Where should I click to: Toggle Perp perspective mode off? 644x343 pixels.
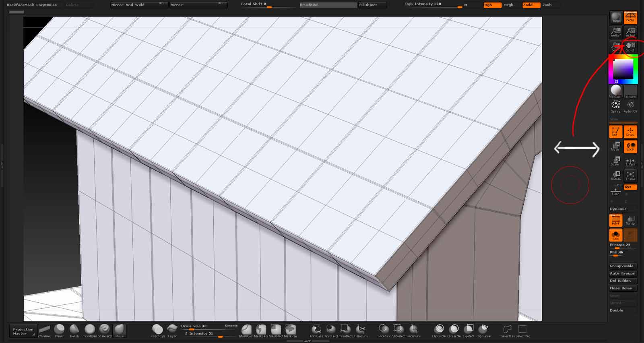(x=630, y=17)
